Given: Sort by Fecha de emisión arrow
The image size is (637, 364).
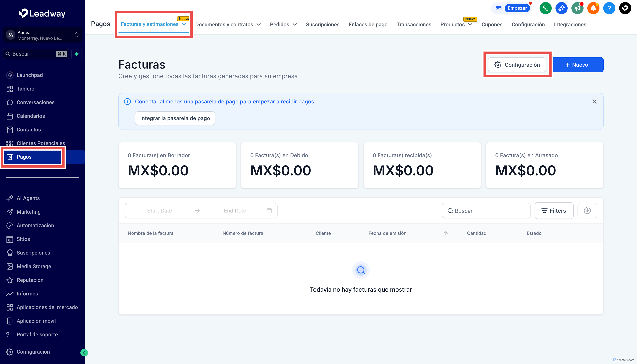Looking at the screenshot, I should pyautogui.click(x=445, y=233).
